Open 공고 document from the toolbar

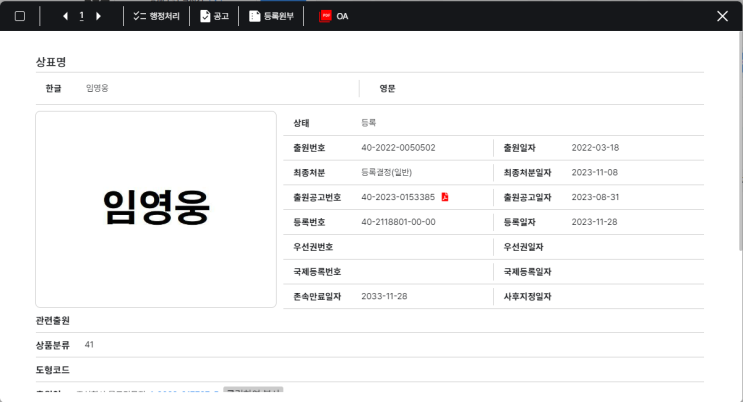coord(214,16)
